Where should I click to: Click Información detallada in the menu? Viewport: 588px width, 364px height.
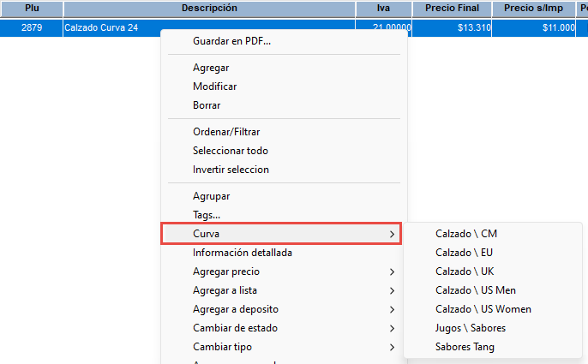[243, 253]
